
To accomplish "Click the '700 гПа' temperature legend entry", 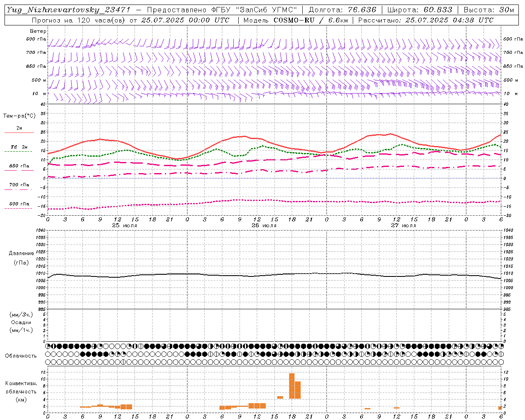I will [x=19, y=185].
